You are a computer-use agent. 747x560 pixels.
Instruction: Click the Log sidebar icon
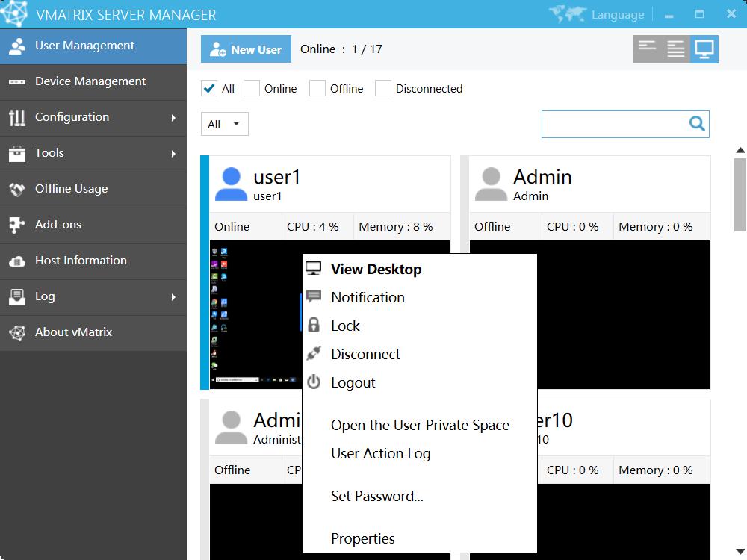[17, 296]
